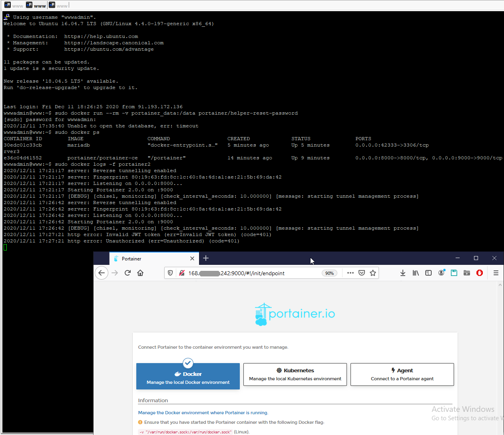
Task: Click the red circular extension icon
Action: pos(480,273)
